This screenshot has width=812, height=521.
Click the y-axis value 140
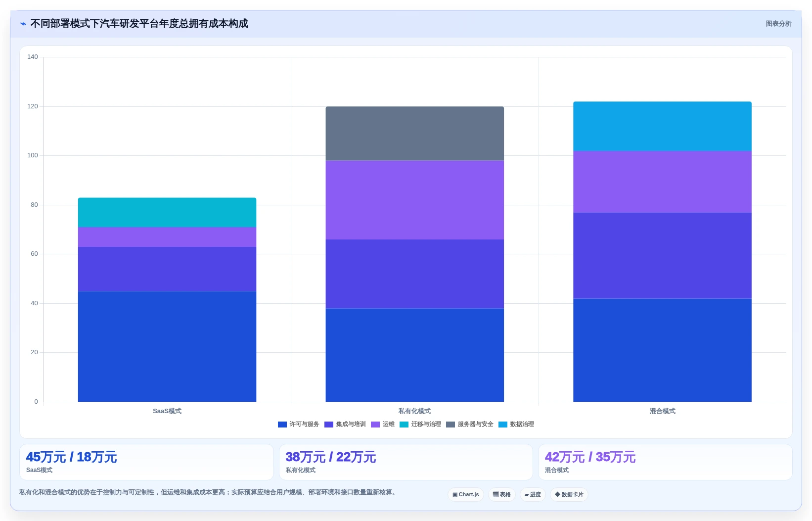click(33, 57)
